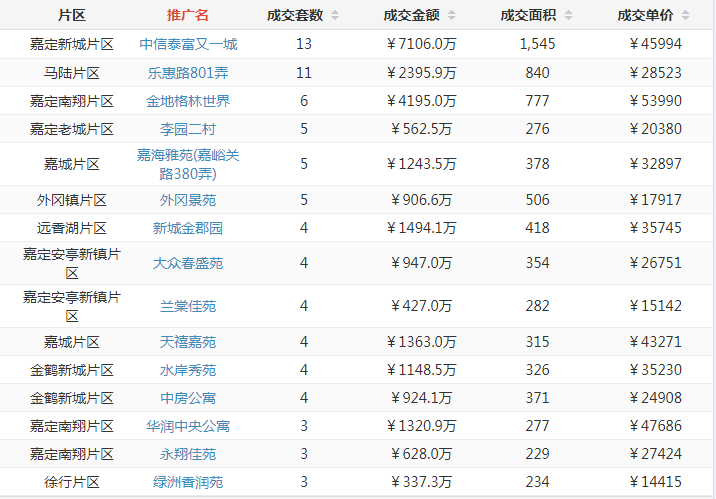Open the 永翔佳苑 link
The height and width of the screenshot is (499, 716).
coord(188,454)
